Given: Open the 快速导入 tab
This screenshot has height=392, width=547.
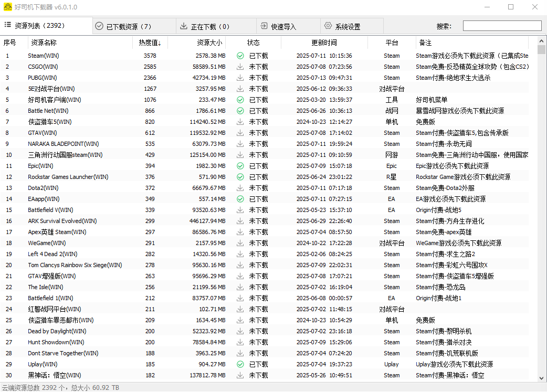Looking at the screenshot, I should (289, 27).
